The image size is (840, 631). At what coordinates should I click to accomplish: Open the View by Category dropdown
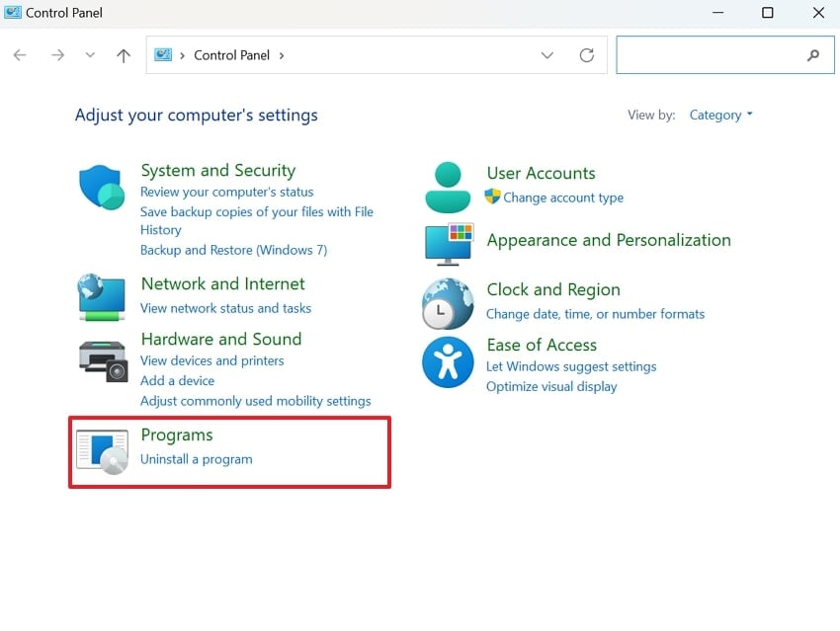pyautogui.click(x=721, y=115)
